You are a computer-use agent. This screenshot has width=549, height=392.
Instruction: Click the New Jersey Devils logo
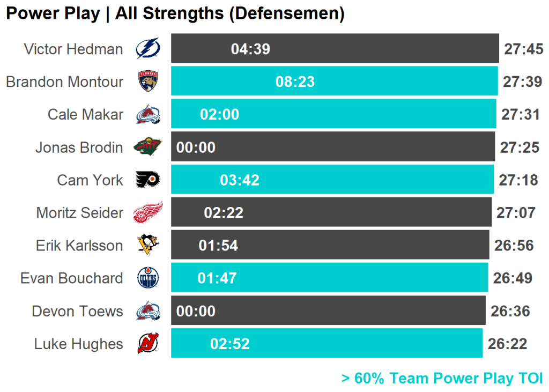[x=148, y=344]
